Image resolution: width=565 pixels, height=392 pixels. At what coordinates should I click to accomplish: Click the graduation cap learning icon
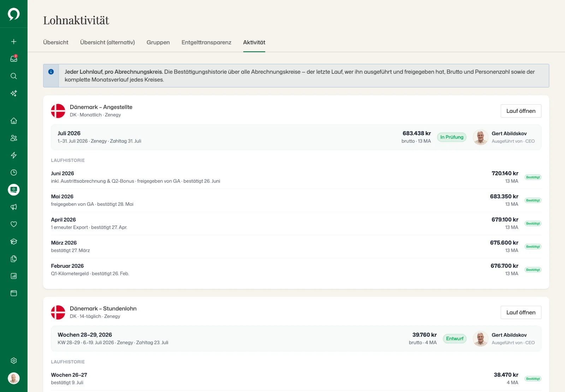(14, 242)
